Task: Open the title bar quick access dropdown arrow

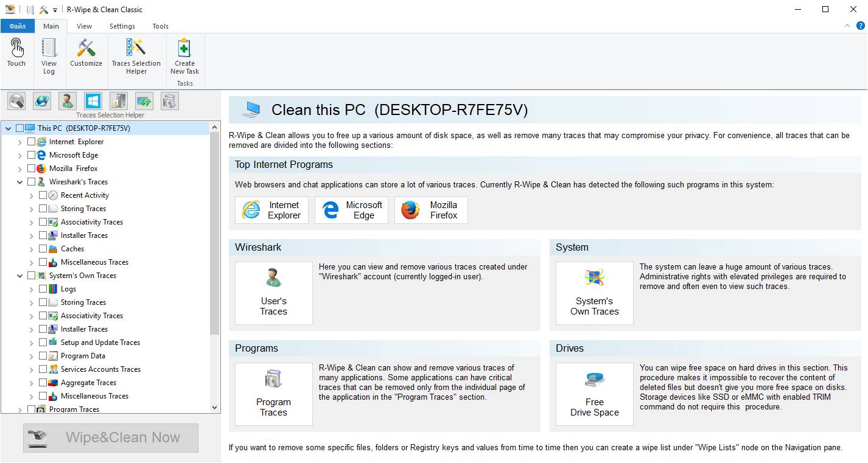Action: click(x=55, y=10)
